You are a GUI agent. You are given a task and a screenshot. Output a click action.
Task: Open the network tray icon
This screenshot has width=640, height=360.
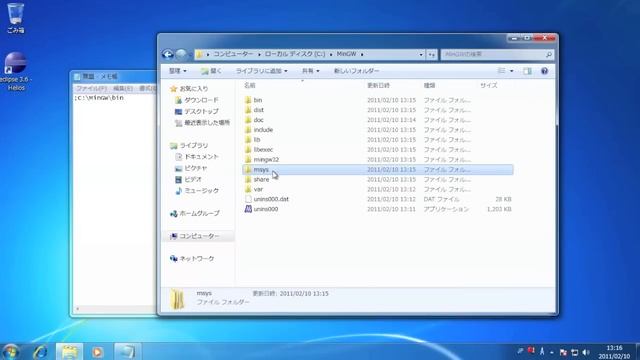tap(574, 352)
